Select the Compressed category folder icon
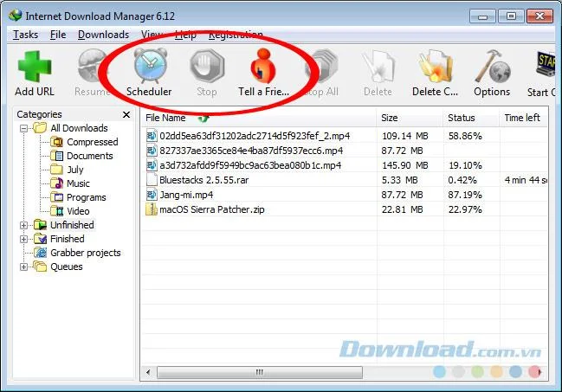This screenshot has height=392, width=562. (56, 142)
